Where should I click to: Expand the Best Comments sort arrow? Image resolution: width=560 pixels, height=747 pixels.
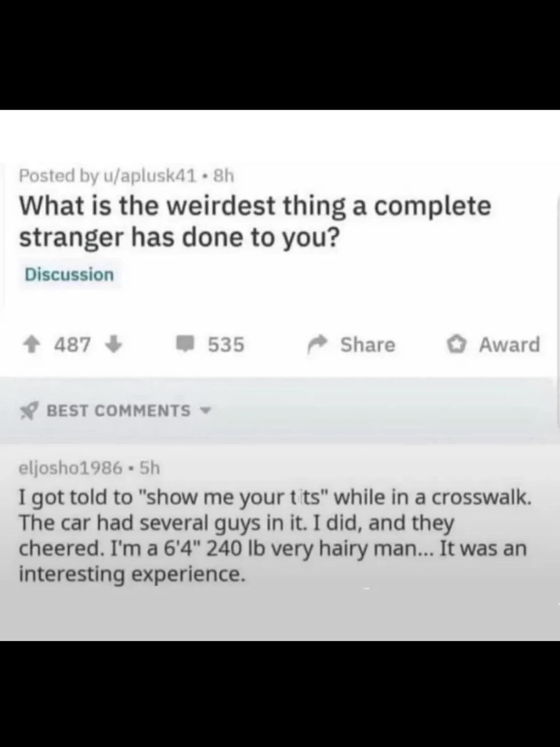coord(206,411)
